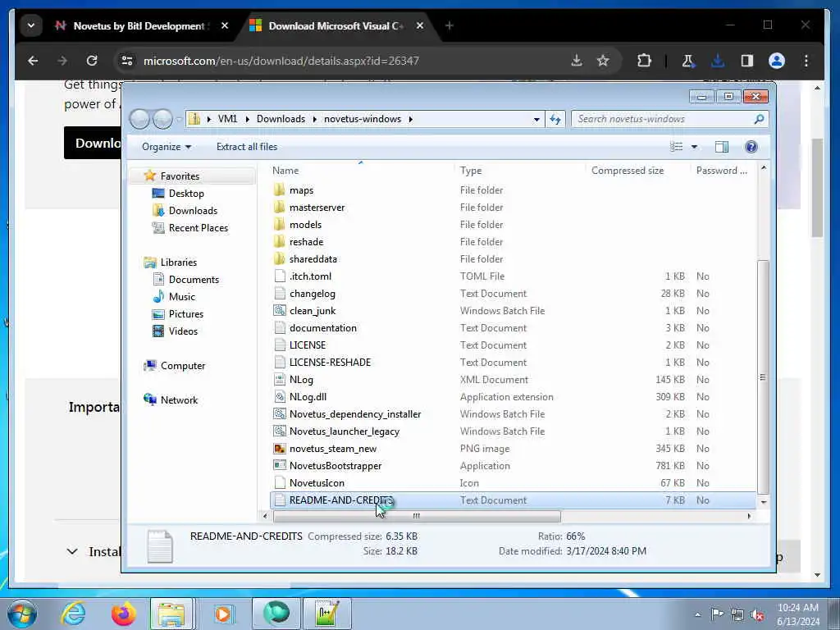The image size is (840, 630).
Task: Open Chrome tab search chevron
Action: [x=31, y=25]
